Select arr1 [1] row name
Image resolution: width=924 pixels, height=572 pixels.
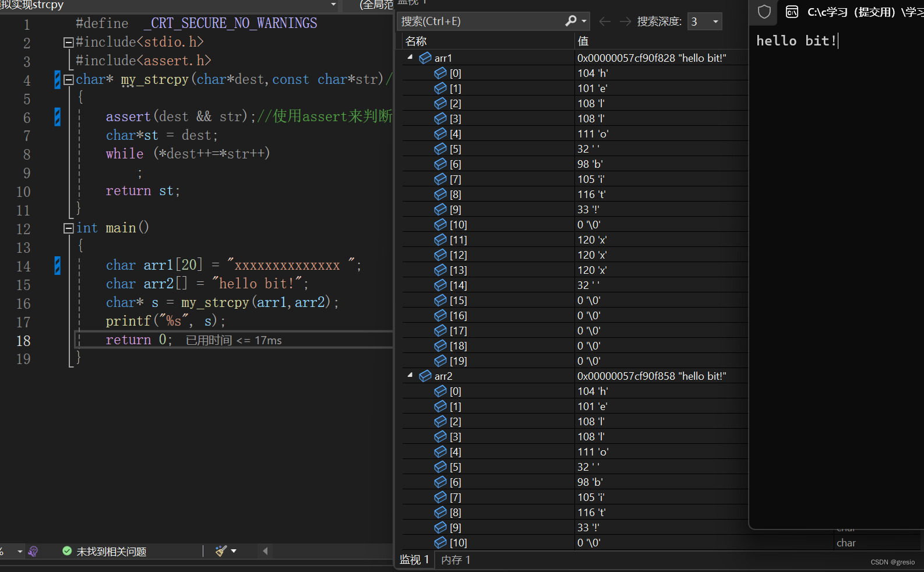coord(456,89)
